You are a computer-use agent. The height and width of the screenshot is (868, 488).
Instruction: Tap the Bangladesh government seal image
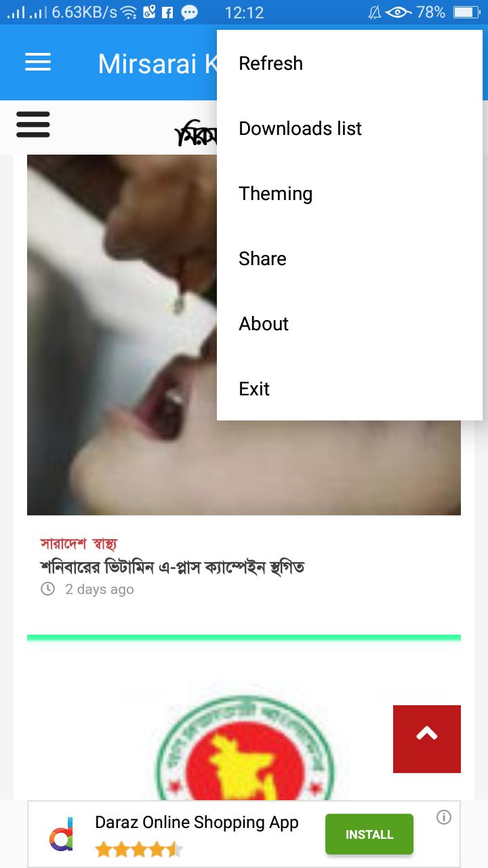pyautogui.click(x=244, y=746)
